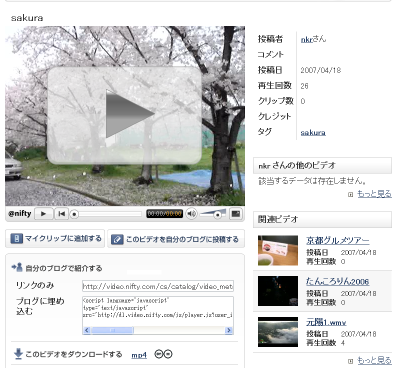This screenshot has height=368, width=393.
Task: Post this video to your own blog
Action: coord(176,239)
